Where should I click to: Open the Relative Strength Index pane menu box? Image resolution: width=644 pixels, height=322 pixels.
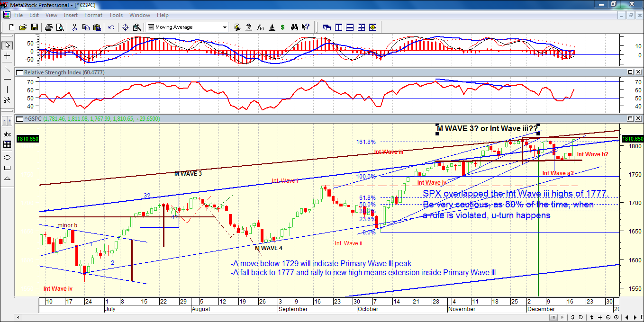19,72
